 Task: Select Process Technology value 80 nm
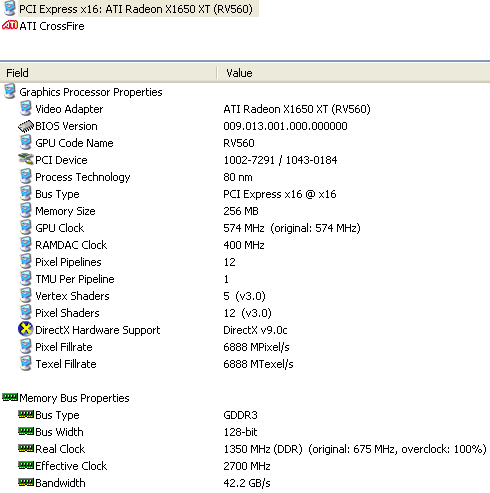coord(238,177)
